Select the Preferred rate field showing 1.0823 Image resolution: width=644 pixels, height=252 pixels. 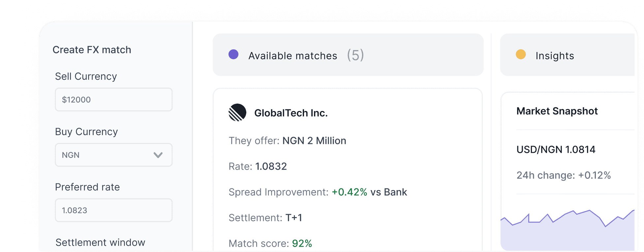(113, 210)
